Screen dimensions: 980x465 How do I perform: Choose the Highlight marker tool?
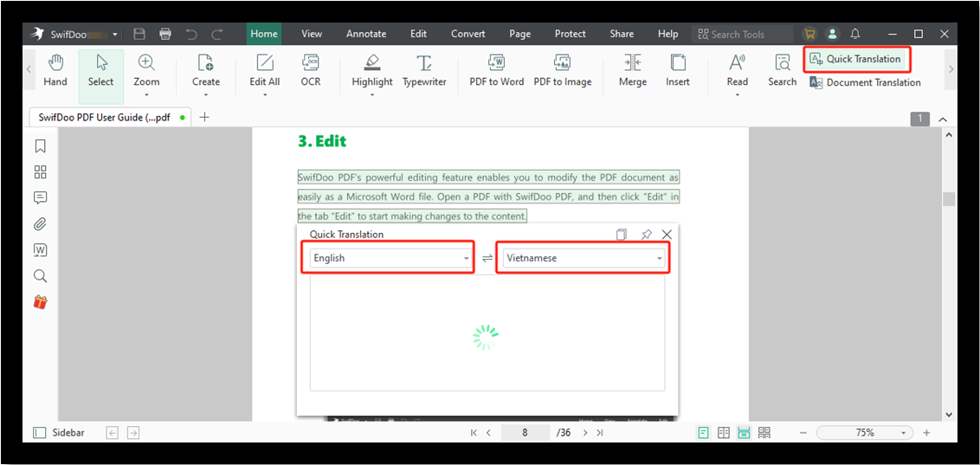(x=372, y=70)
